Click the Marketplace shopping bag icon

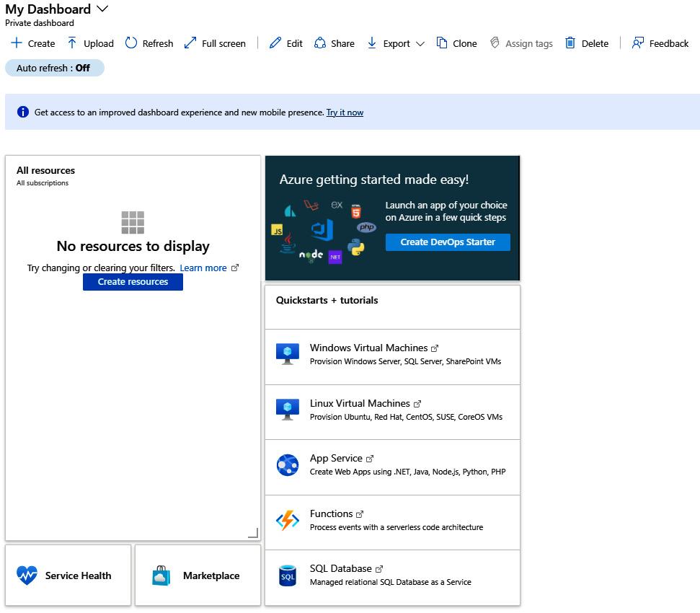160,575
